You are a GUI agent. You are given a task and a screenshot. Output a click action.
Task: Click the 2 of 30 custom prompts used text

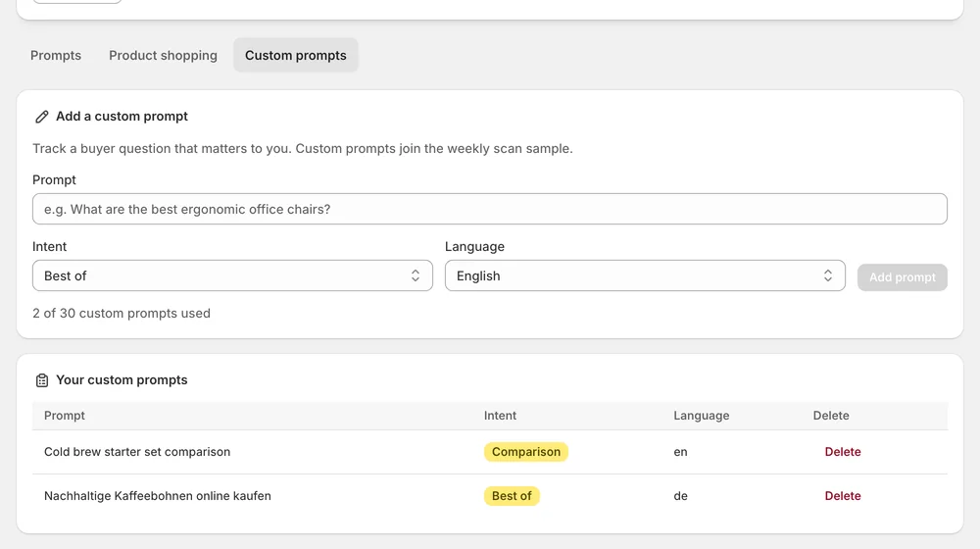[x=122, y=313]
